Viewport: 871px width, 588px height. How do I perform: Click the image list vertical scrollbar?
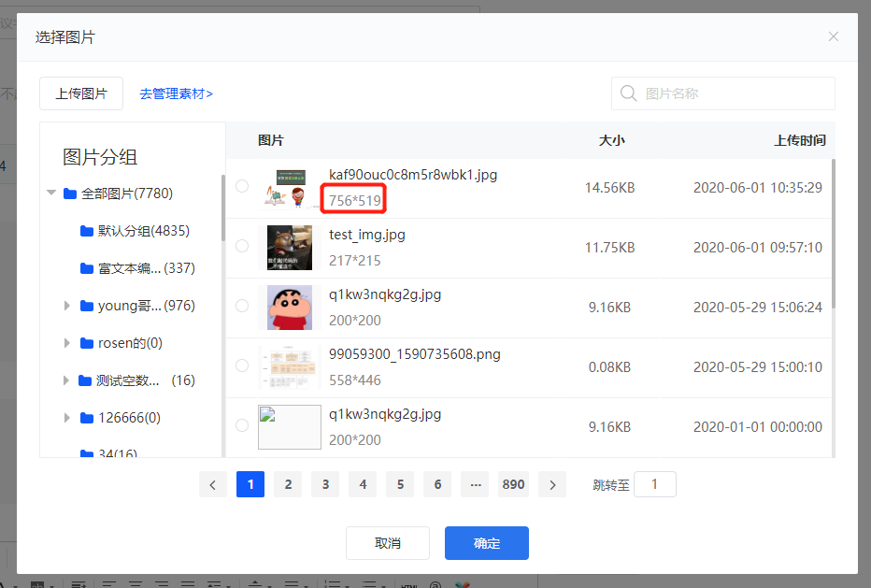834,234
